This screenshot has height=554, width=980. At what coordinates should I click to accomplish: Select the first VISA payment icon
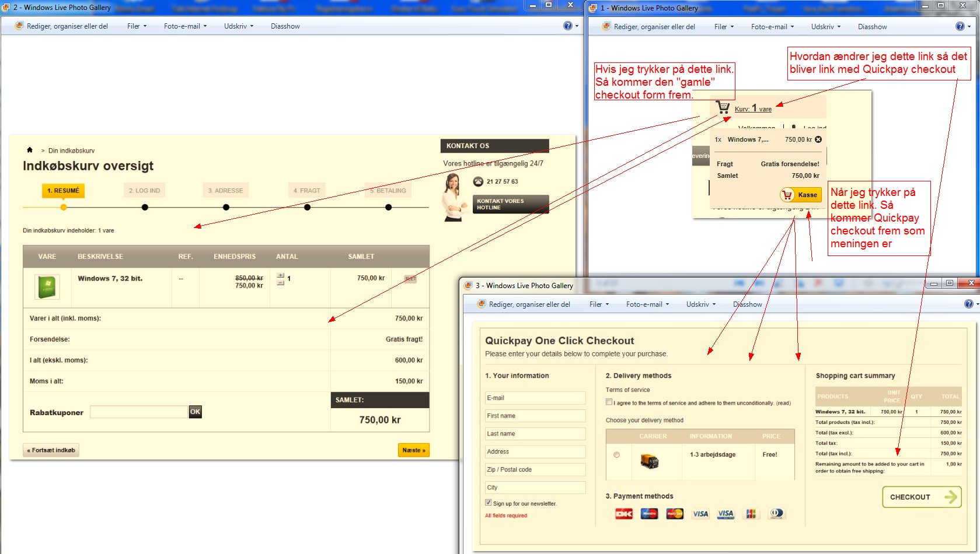coord(700,514)
